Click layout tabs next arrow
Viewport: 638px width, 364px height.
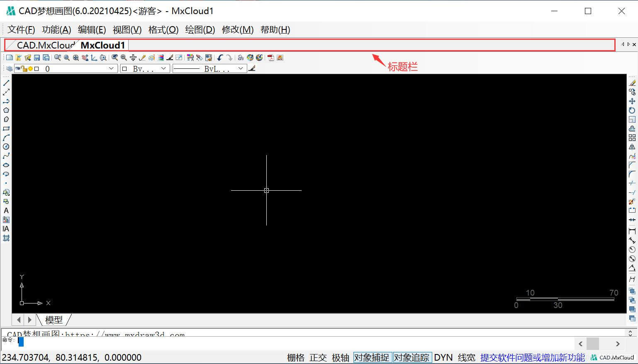coord(29,320)
